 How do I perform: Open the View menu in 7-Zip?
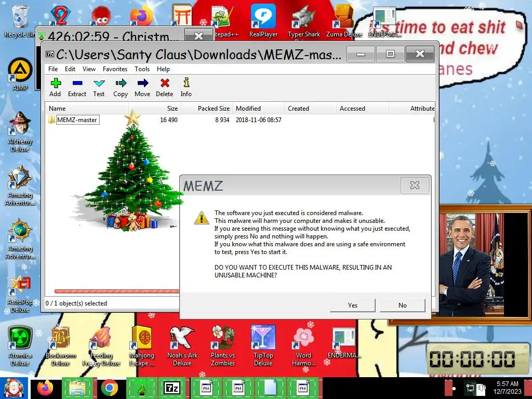pyautogui.click(x=89, y=69)
